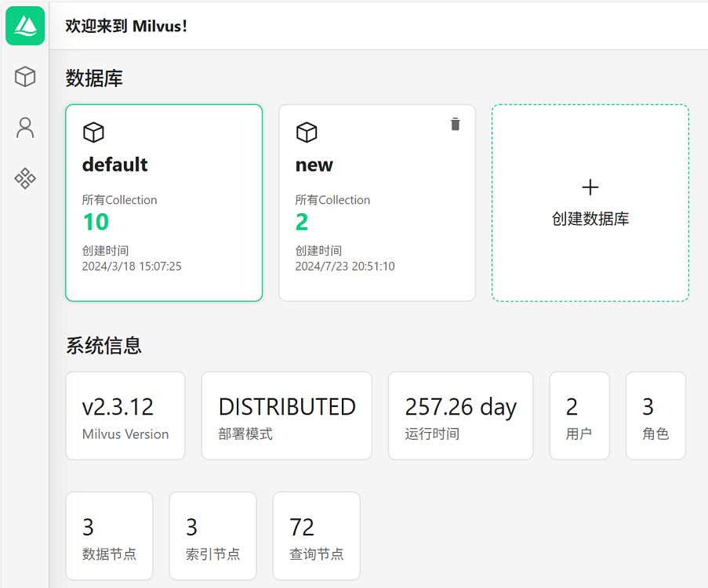Open default database's 10 collections count
Image resolution: width=708 pixels, height=588 pixels.
click(96, 222)
